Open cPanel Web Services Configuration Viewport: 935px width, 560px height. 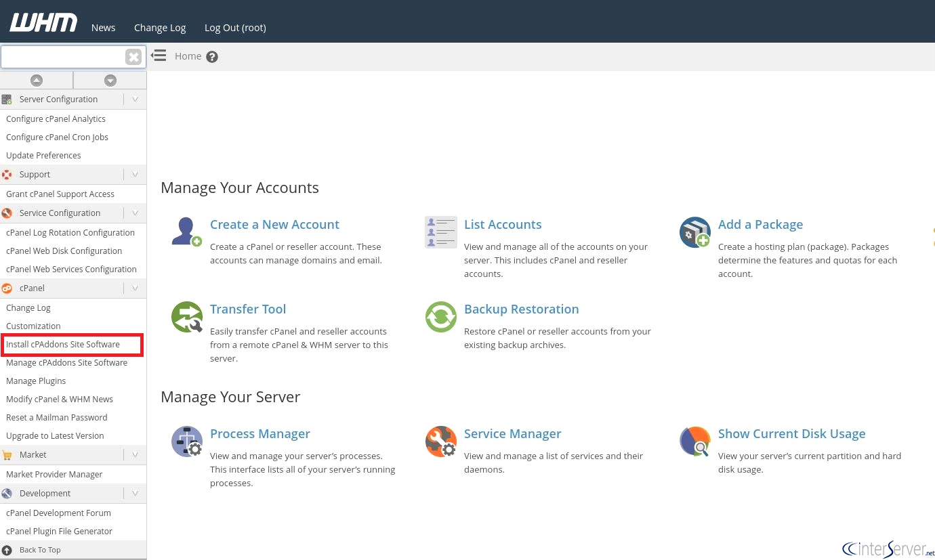click(71, 270)
